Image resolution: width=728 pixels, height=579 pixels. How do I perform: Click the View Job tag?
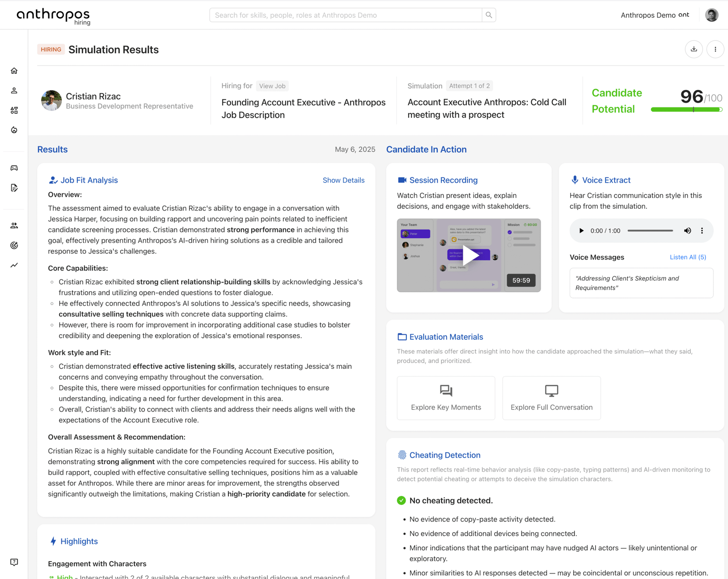tap(272, 86)
